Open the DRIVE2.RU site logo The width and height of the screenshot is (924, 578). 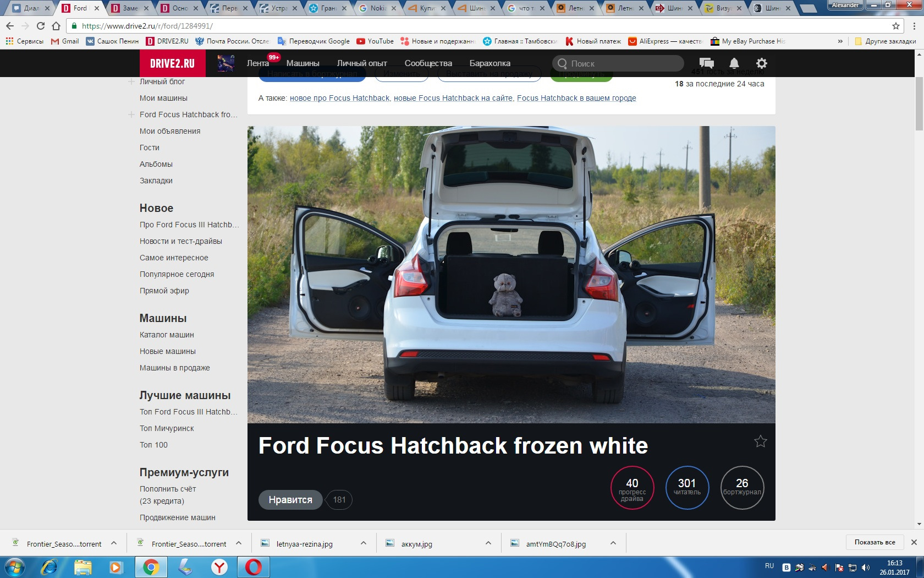(x=172, y=63)
